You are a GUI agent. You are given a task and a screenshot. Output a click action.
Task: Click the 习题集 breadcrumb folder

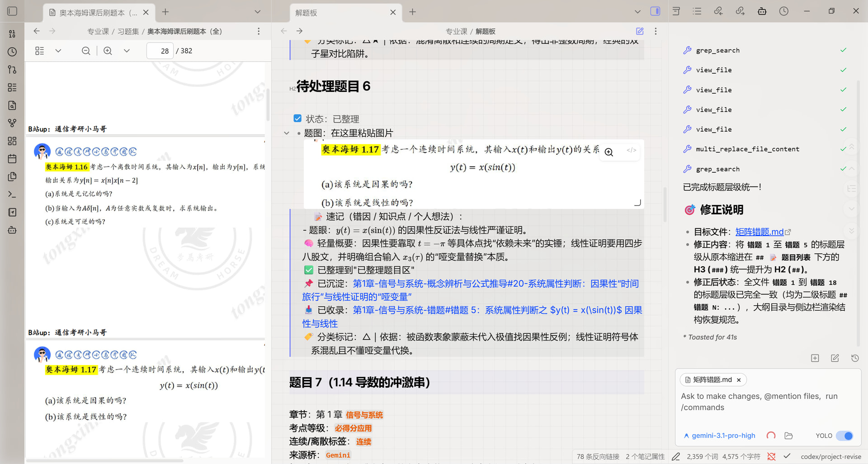point(128,31)
